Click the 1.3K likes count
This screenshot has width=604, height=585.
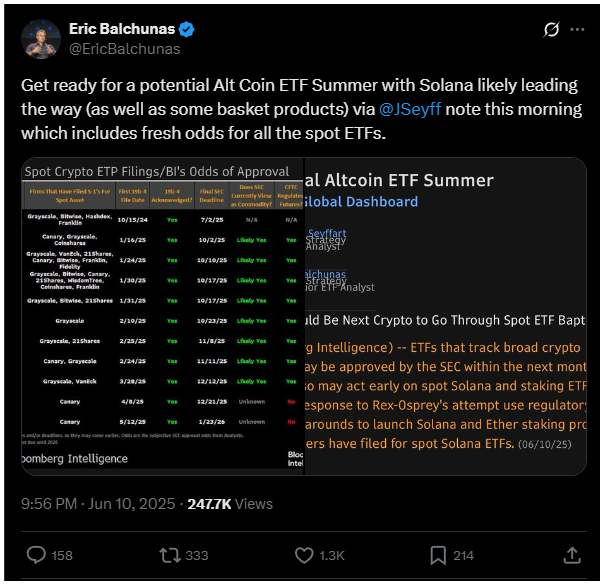tap(332, 556)
